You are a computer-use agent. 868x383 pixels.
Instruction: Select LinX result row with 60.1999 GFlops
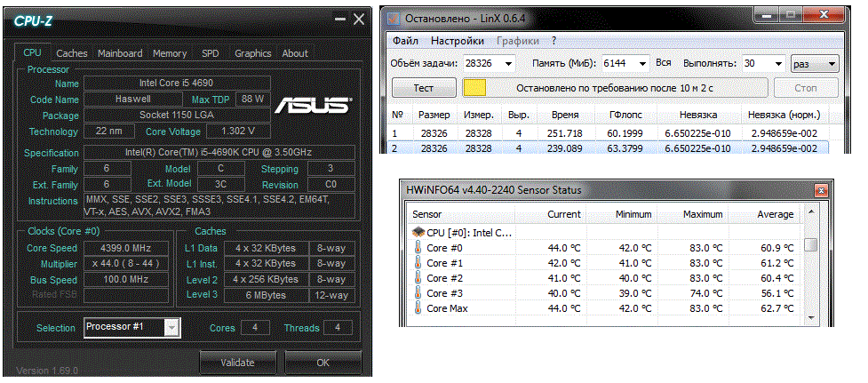[609, 133]
